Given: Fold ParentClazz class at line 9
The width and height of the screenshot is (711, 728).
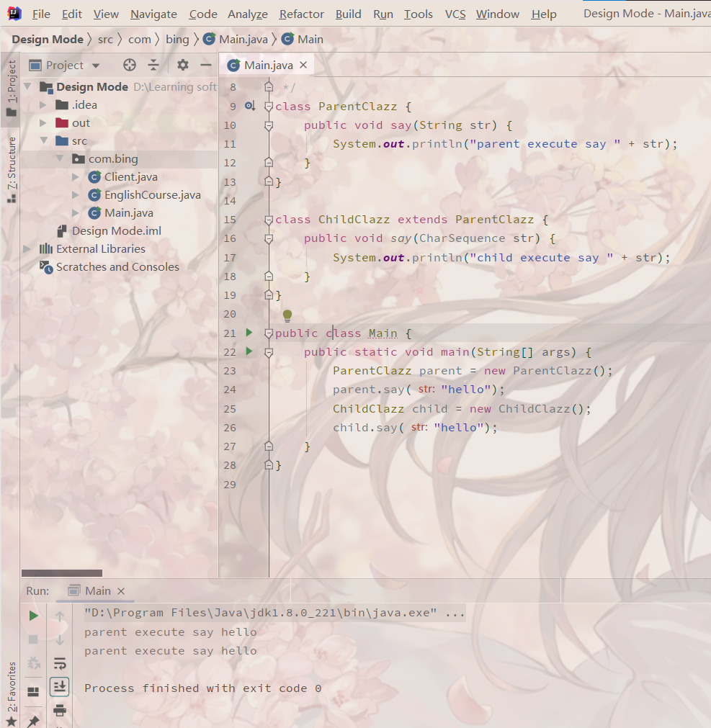Looking at the screenshot, I should (x=269, y=107).
